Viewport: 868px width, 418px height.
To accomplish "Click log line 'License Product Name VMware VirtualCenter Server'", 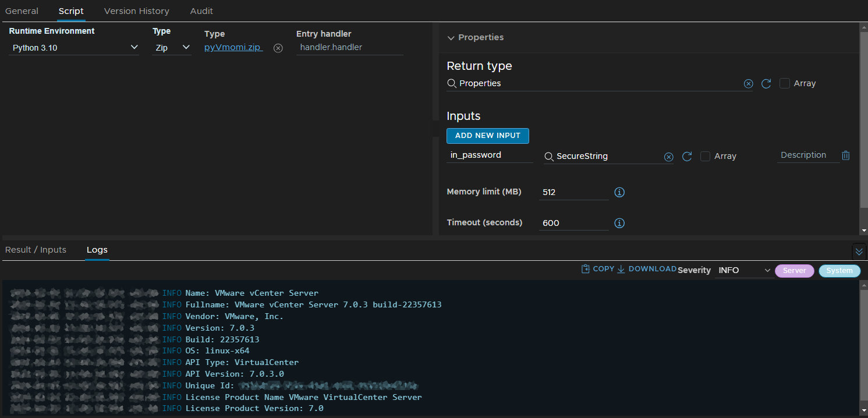I will [x=303, y=397].
